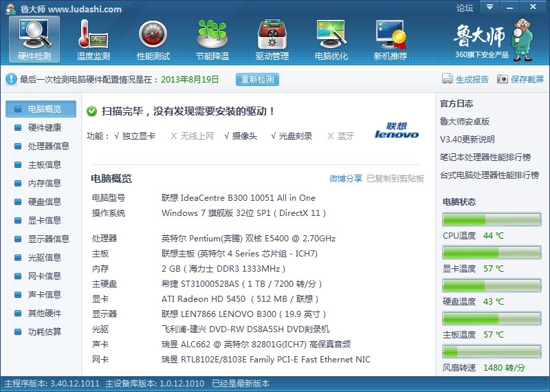Image resolution: width=550 pixels, height=392 pixels.
Task: Open 驱动管理 driver toolbox icon
Action: (x=272, y=39)
